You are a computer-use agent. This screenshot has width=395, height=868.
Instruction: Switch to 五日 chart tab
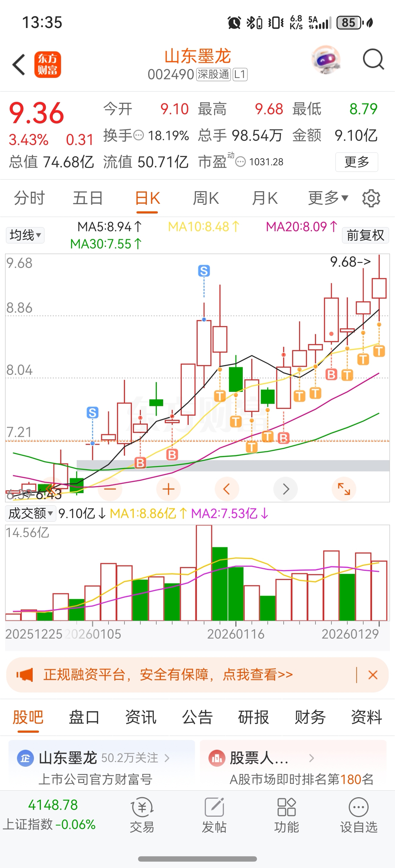click(x=88, y=198)
